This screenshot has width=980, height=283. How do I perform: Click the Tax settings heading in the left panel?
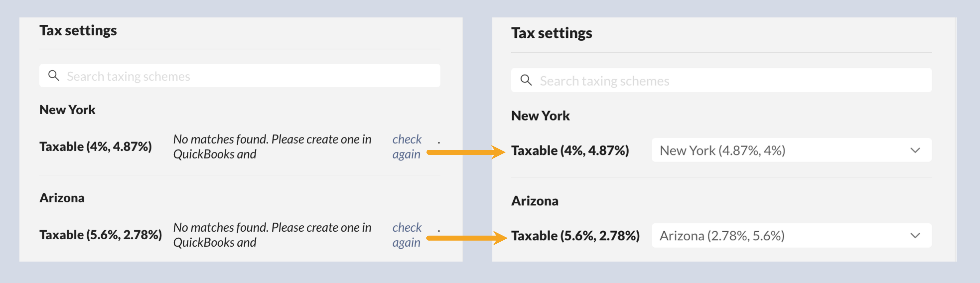coord(78,30)
